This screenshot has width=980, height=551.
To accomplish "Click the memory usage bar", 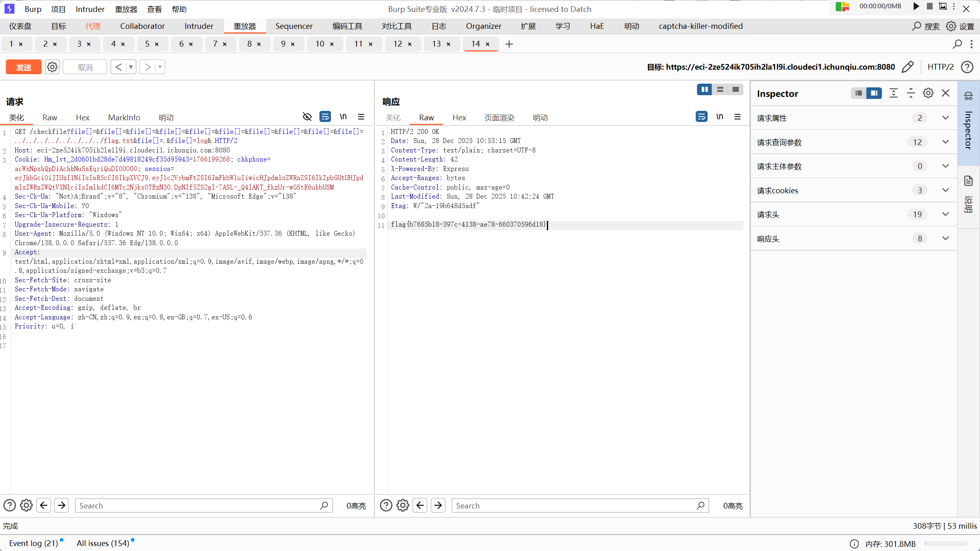I will pos(946,544).
